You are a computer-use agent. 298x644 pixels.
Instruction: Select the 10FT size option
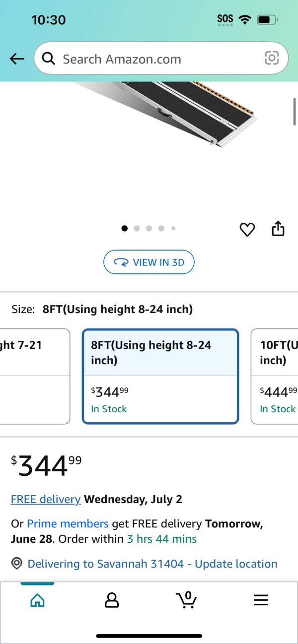[x=275, y=377]
